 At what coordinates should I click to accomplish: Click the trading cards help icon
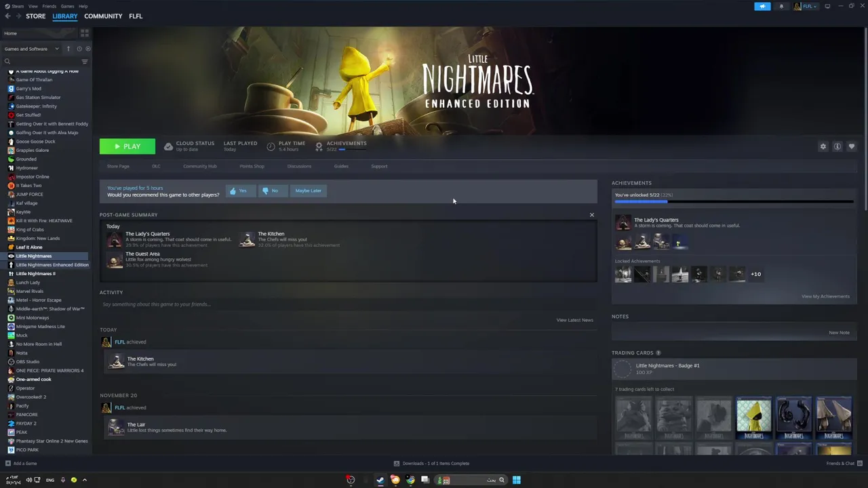tap(658, 353)
